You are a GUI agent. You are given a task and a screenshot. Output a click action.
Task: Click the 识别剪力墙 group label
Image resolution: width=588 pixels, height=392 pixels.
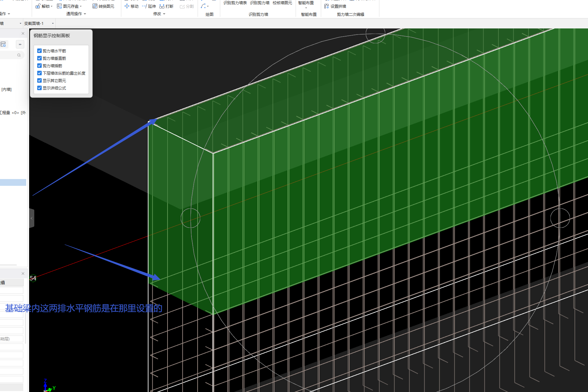click(258, 14)
